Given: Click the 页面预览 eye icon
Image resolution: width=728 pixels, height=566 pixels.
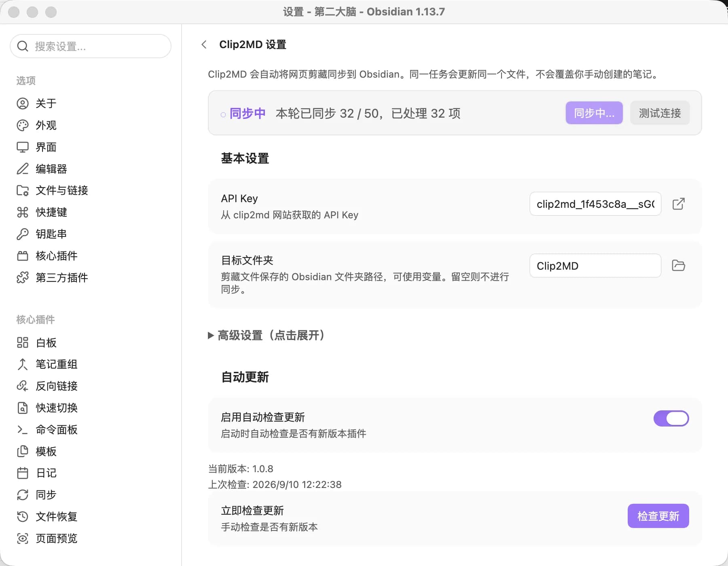Looking at the screenshot, I should pyautogui.click(x=23, y=539).
